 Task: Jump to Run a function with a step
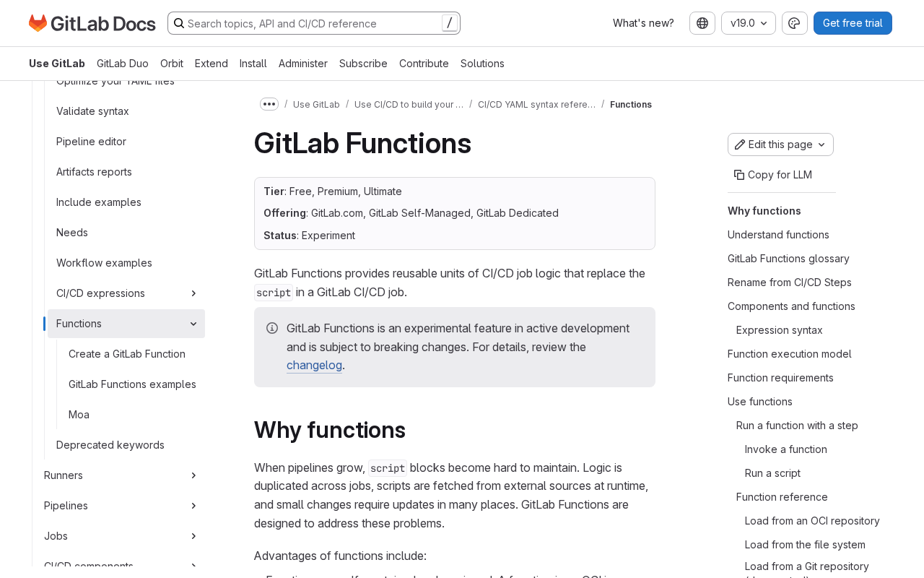[797, 426]
